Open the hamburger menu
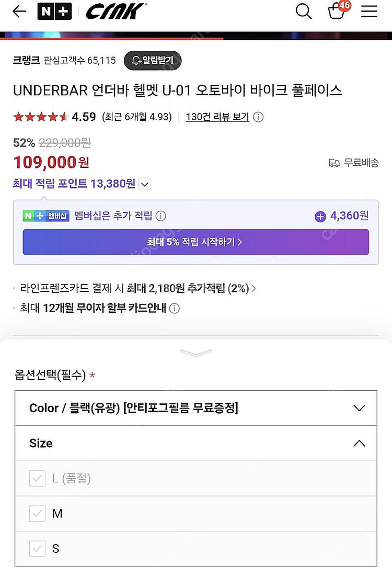The height and width of the screenshot is (578, 392). (369, 12)
